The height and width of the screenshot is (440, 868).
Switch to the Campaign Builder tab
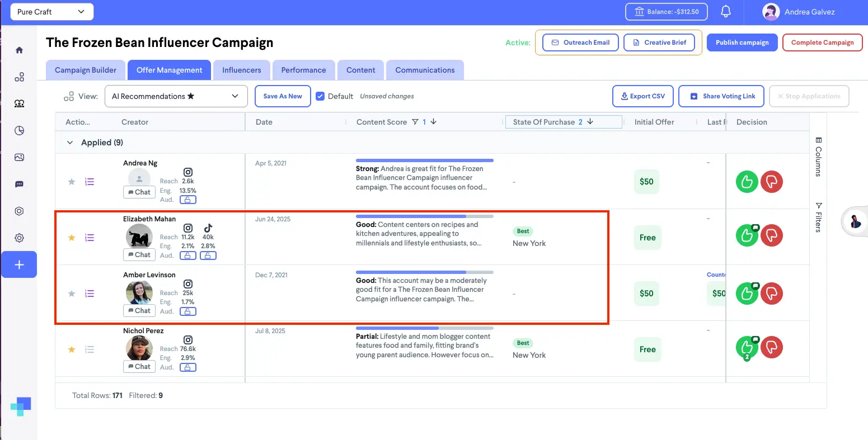(86, 70)
